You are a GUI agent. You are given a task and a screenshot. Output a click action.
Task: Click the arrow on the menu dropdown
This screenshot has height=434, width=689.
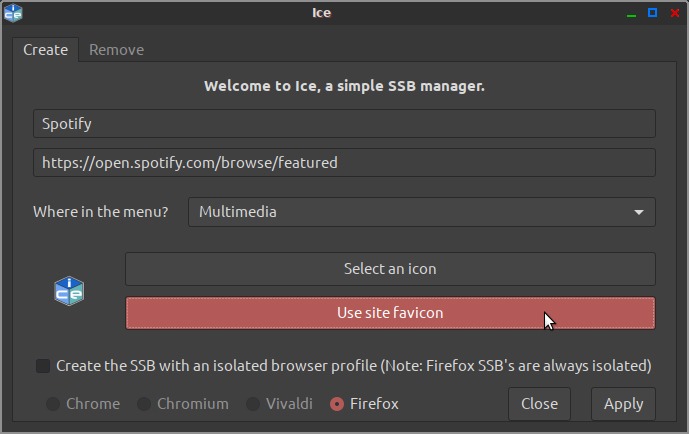(x=639, y=212)
